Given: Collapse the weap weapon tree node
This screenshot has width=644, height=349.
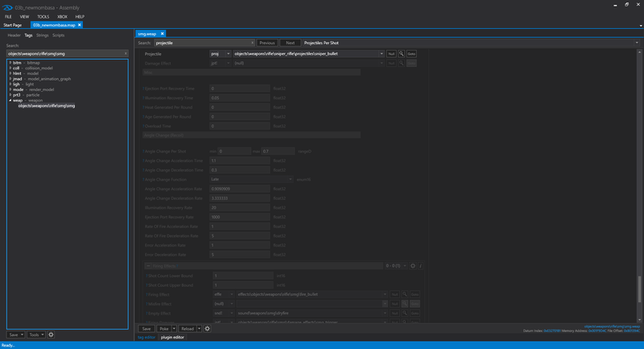Looking at the screenshot, I should [x=10, y=101].
